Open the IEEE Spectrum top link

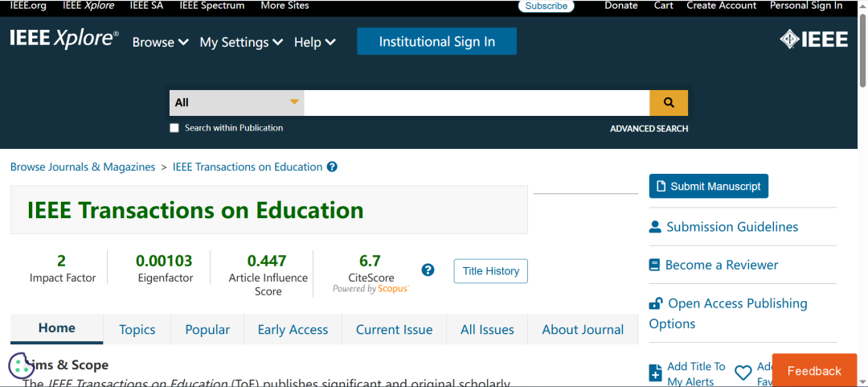click(x=212, y=6)
